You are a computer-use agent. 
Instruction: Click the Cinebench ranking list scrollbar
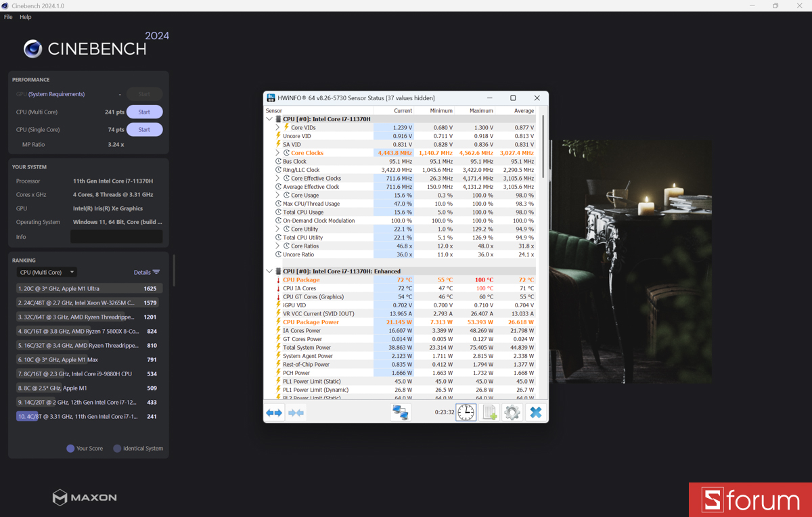174,271
